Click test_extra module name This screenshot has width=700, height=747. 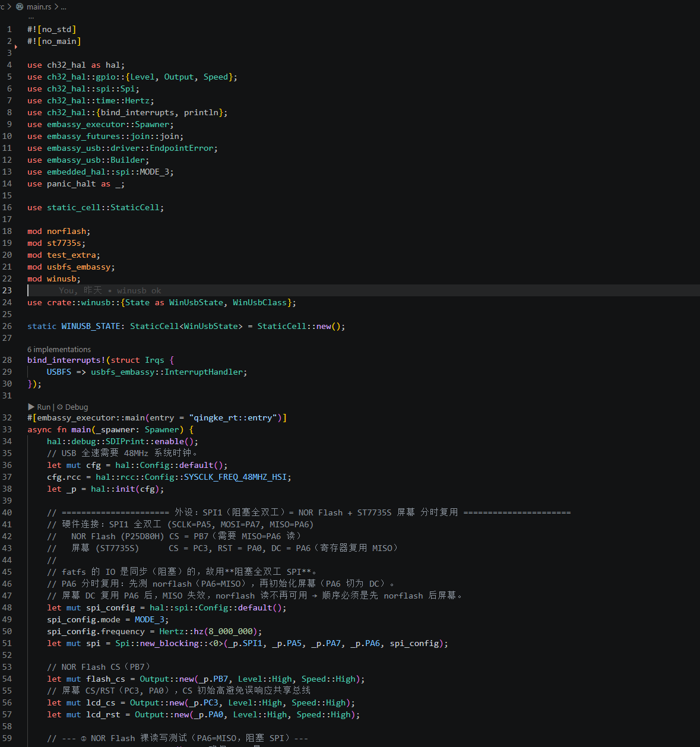coord(71,255)
